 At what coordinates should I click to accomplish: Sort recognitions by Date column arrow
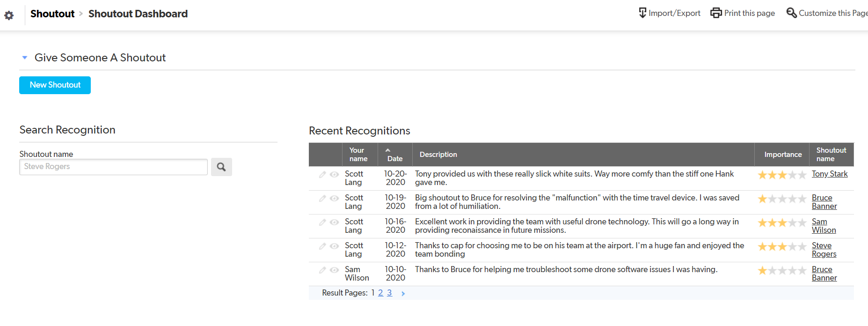pyautogui.click(x=387, y=150)
